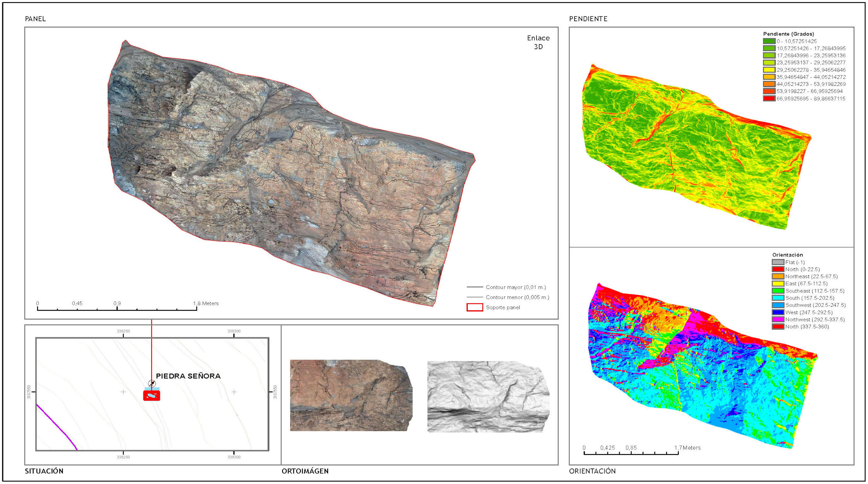The height and width of the screenshot is (484, 868).
Task: Open the Enlace 3D link
Action: (x=538, y=42)
